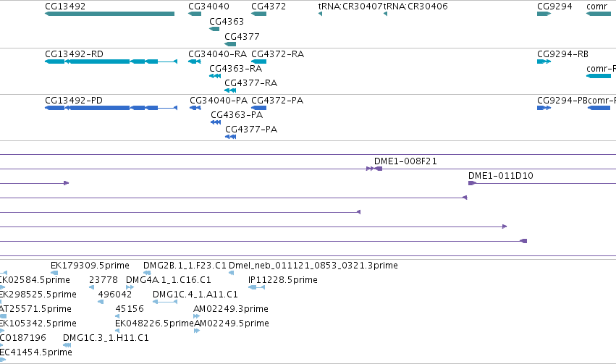Select clone DME1-008F21 label
This screenshot has height=364, width=616.
(405, 161)
